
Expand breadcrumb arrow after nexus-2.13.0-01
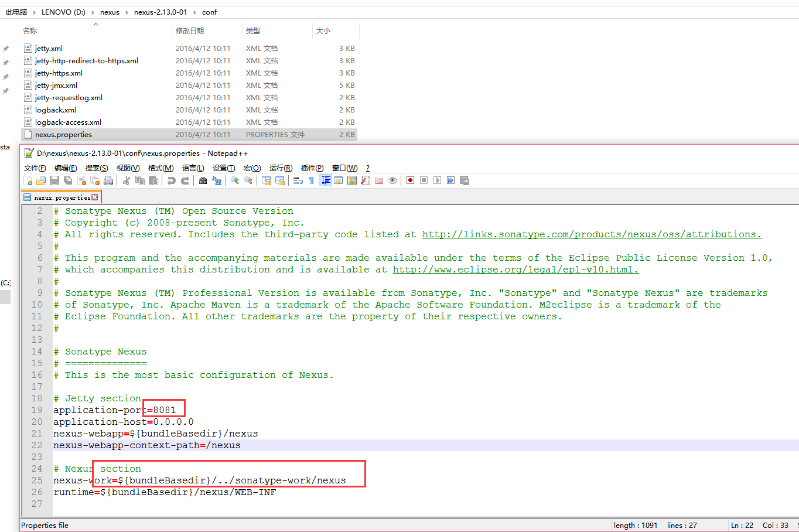coord(195,12)
